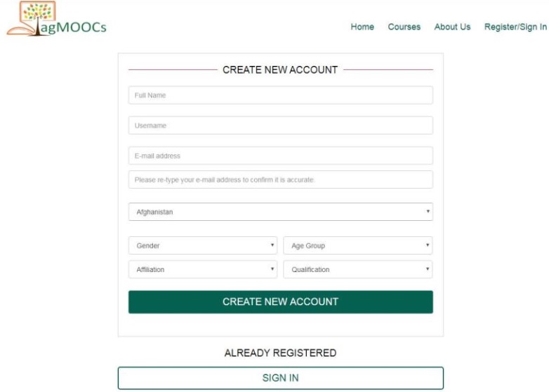Focus the Full Name field
549x392 pixels.
coord(280,95)
